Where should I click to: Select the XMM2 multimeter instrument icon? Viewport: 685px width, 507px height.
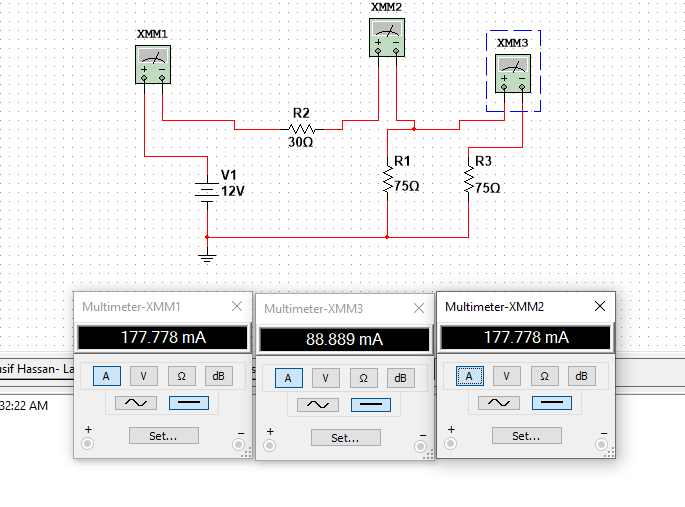pos(387,38)
